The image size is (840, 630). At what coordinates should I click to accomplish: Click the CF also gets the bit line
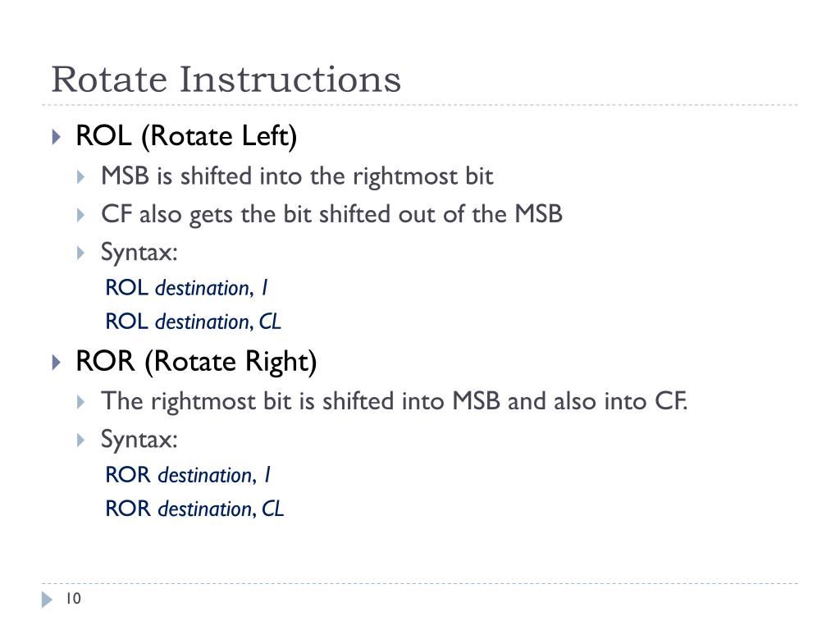click(331, 215)
